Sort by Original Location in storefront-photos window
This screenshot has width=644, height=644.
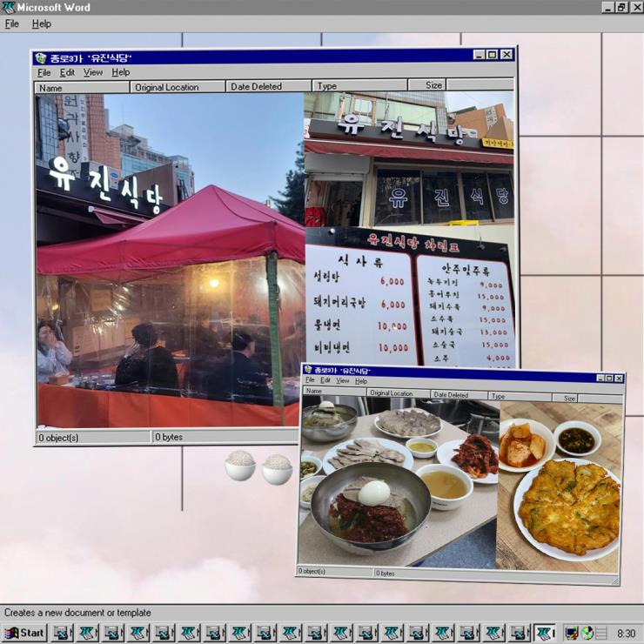point(178,87)
